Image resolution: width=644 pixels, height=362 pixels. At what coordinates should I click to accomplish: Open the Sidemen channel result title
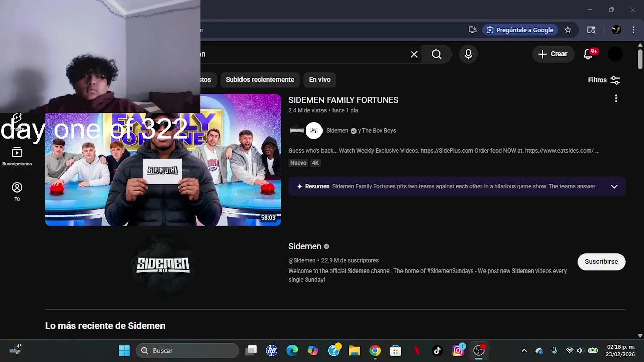pyautogui.click(x=305, y=246)
